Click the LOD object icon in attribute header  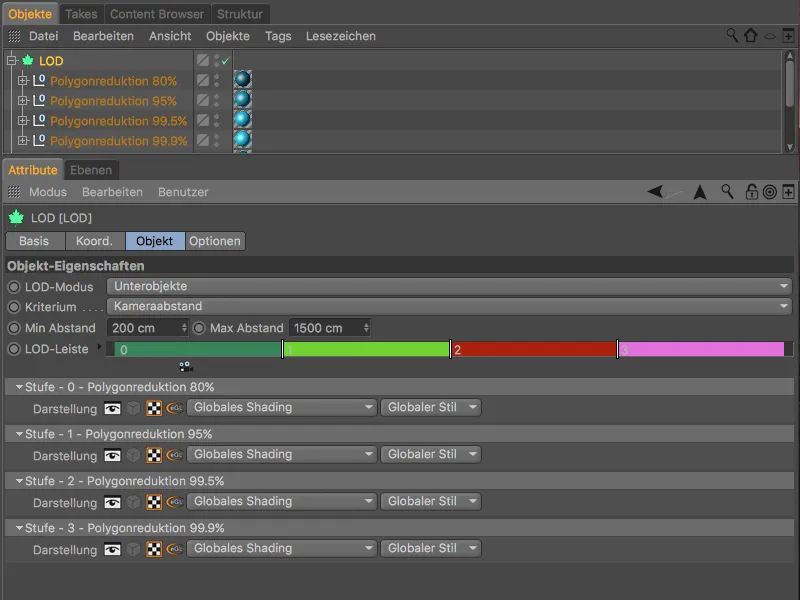[16, 218]
